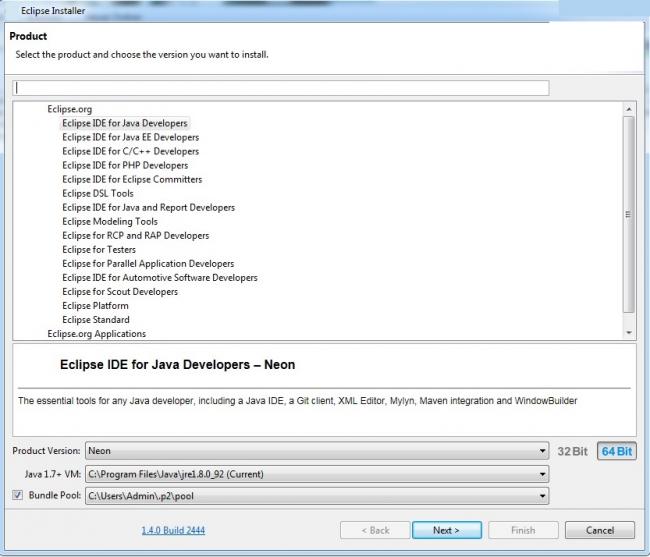Click the Next > button
Image resolution: width=650 pixels, height=557 pixels.
(447, 530)
